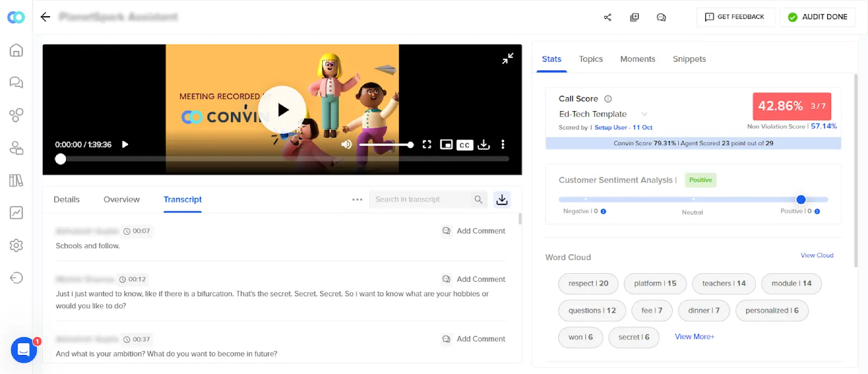Click the share icon in header
This screenshot has width=868, height=374.
(x=608, y=17)
